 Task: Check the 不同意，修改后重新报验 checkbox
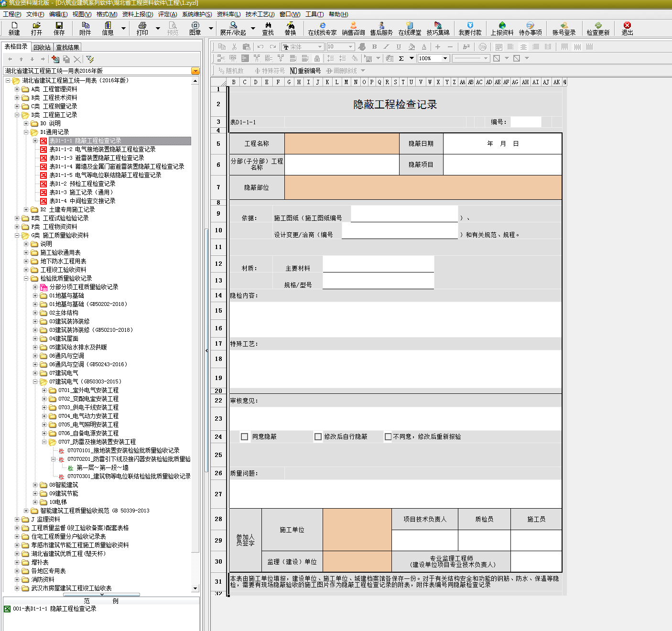(388, 436)
